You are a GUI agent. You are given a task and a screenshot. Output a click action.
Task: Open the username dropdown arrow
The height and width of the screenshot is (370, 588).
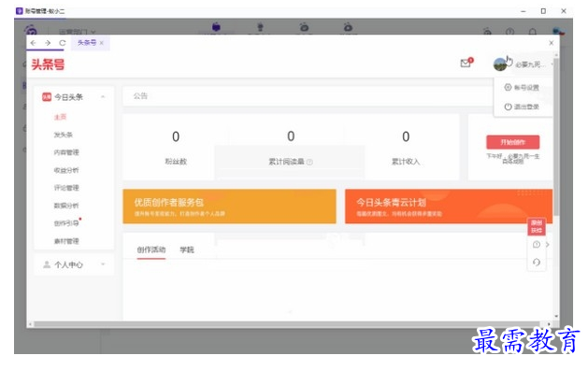(552, 64)
